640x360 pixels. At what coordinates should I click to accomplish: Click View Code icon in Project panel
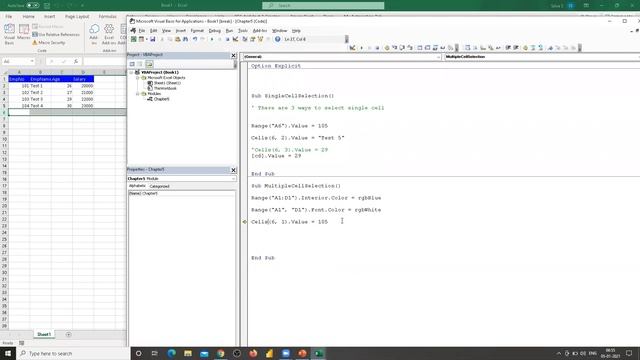click(132, 64)
